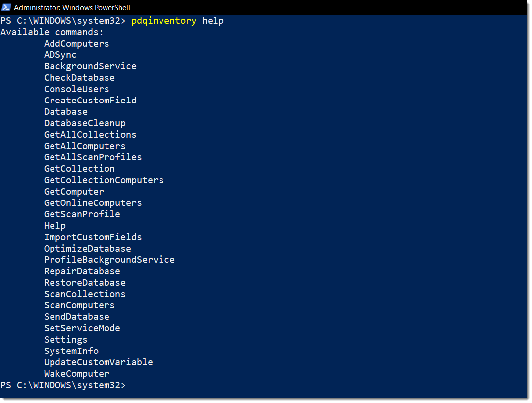The image size is (532, 403).
Task: Click the DatabaseCleanup command text
Action: 85,123
